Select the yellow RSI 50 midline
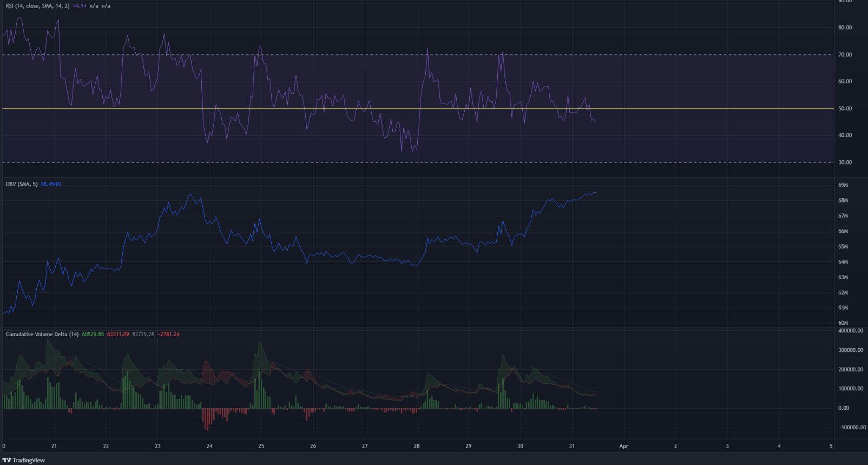This screenshot has width=868, height=465. (x=417, y=108)
